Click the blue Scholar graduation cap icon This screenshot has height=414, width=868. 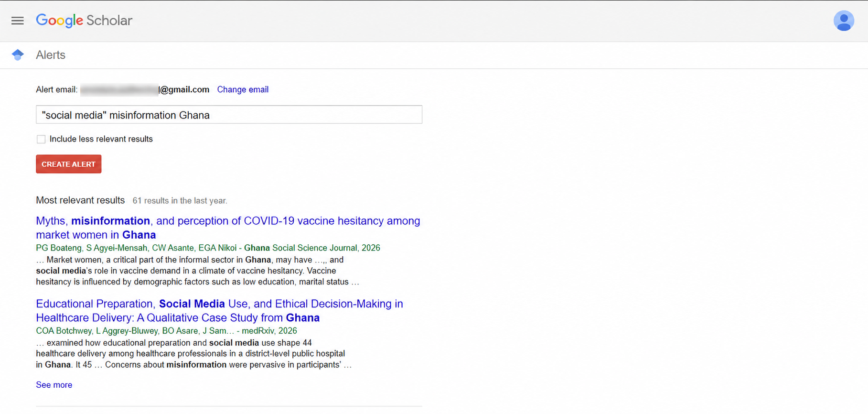click(18, 55)
